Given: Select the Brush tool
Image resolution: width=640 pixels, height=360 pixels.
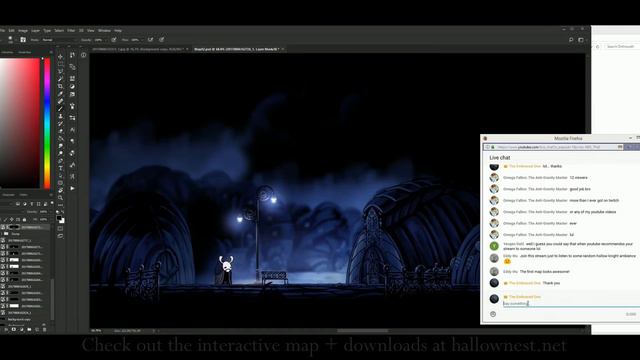Looking at the screenshot, I should pos(60,109).
